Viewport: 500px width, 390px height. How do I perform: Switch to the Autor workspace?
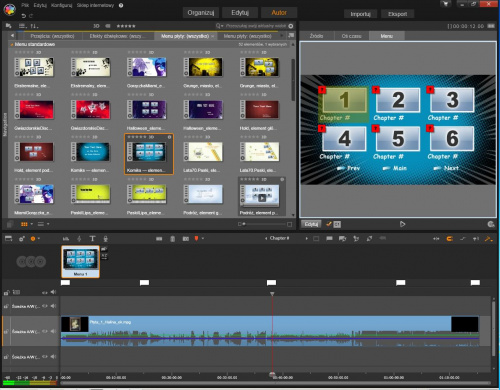(279, 13)
